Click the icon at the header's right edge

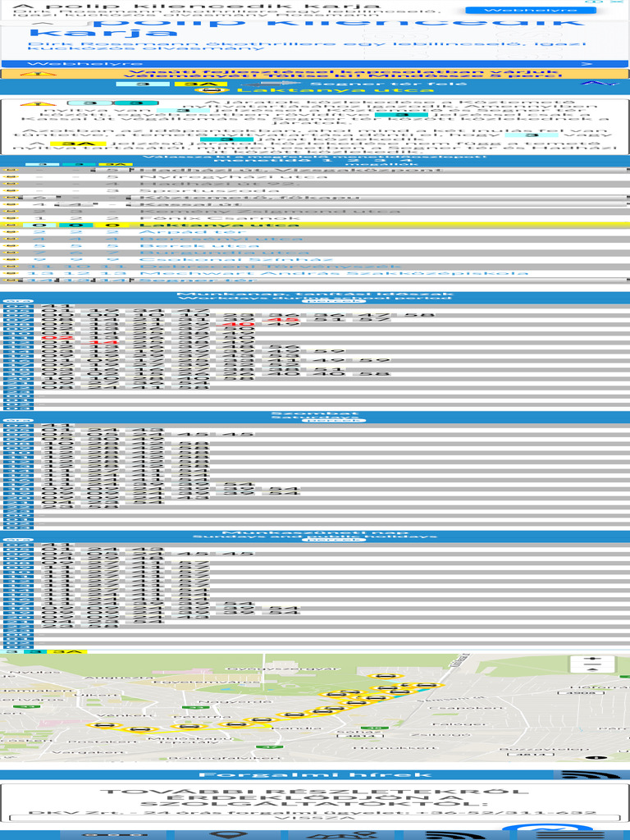[599, 84]
